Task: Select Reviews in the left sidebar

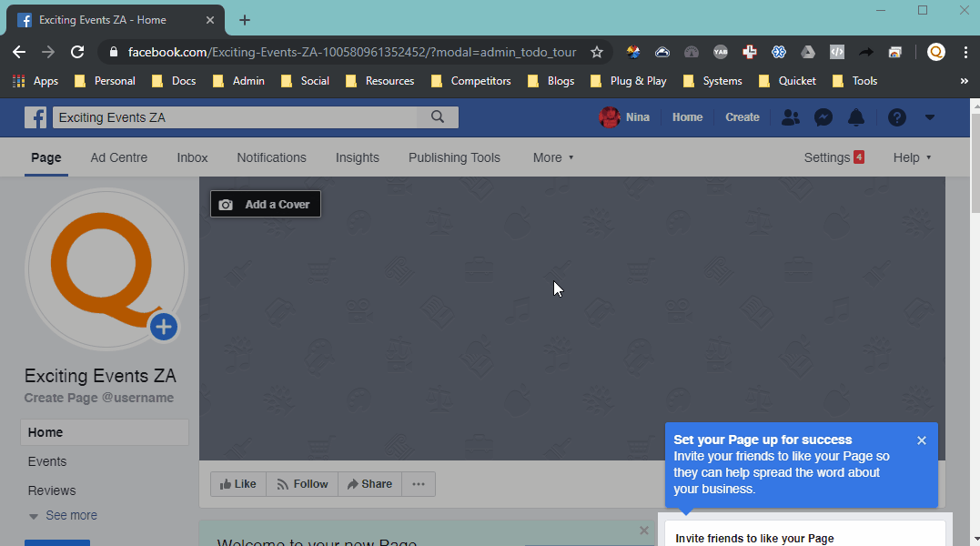Action: click(x=52, y=490)
